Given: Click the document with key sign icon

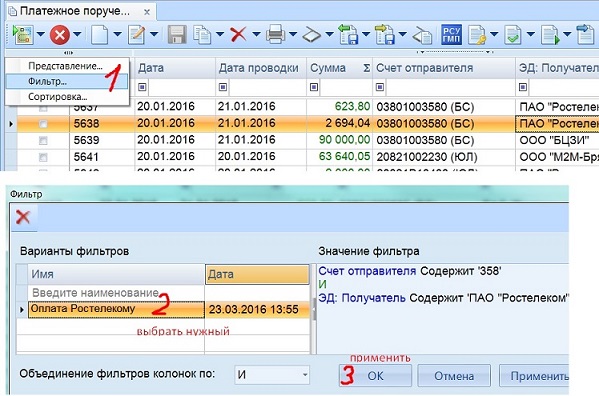Looking at the screenshot, I should [x=477, y=35].
